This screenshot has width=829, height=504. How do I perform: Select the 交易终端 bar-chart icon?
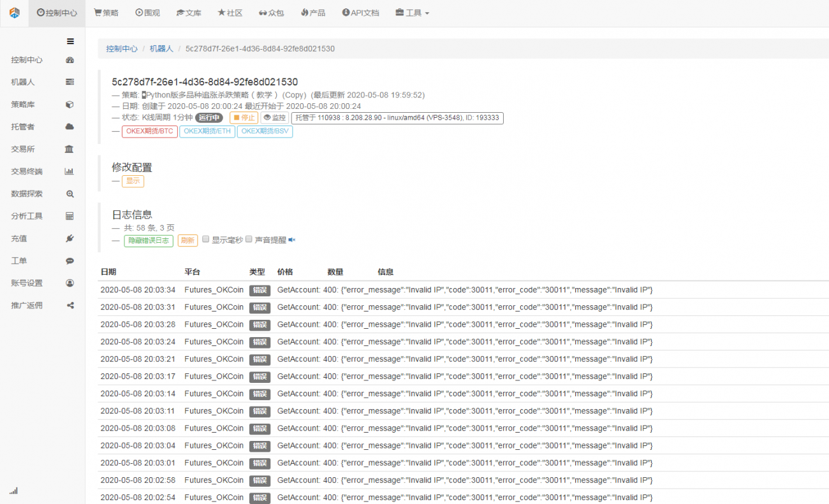click(x=70, y=171)
